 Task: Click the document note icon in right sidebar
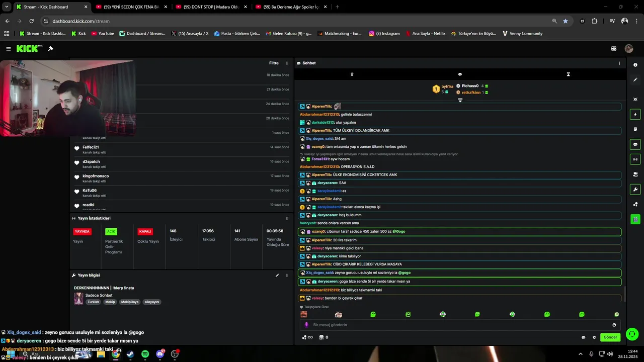pyautogui.click(x=635, y=129)
